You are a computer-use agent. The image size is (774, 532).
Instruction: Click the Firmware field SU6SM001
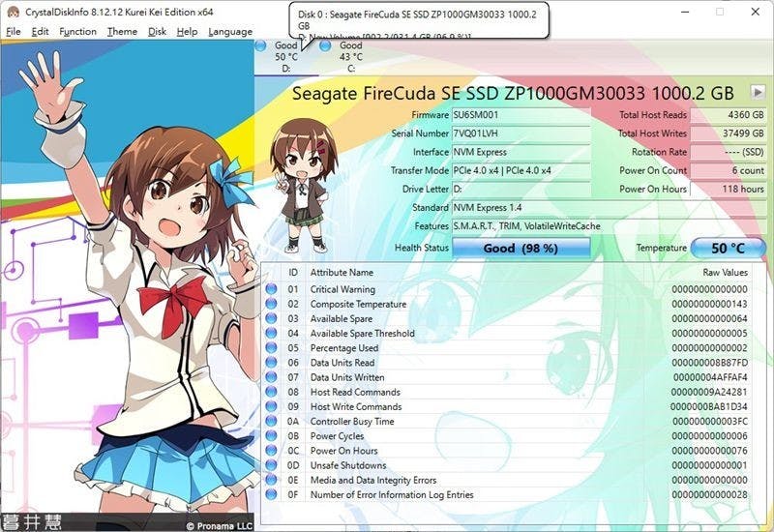click(521, 115)
